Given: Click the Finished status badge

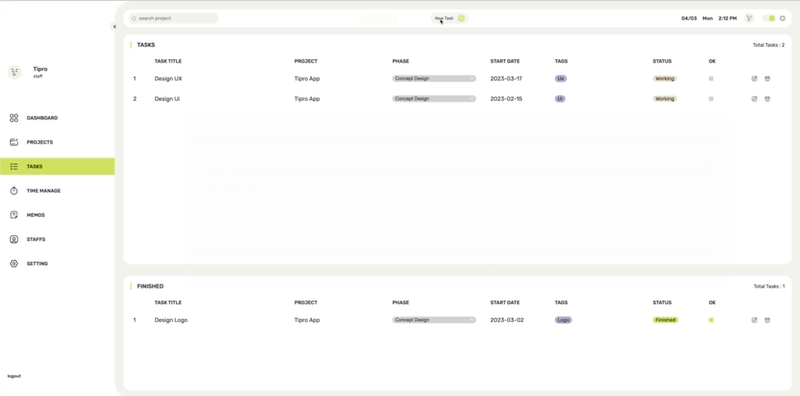Looking at the screenshot, I should tap(665, 320).
